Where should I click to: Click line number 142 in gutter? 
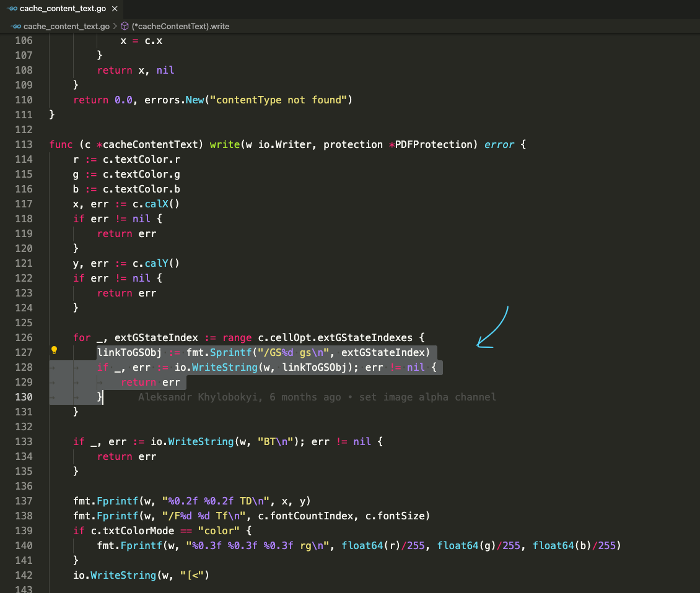24,575
